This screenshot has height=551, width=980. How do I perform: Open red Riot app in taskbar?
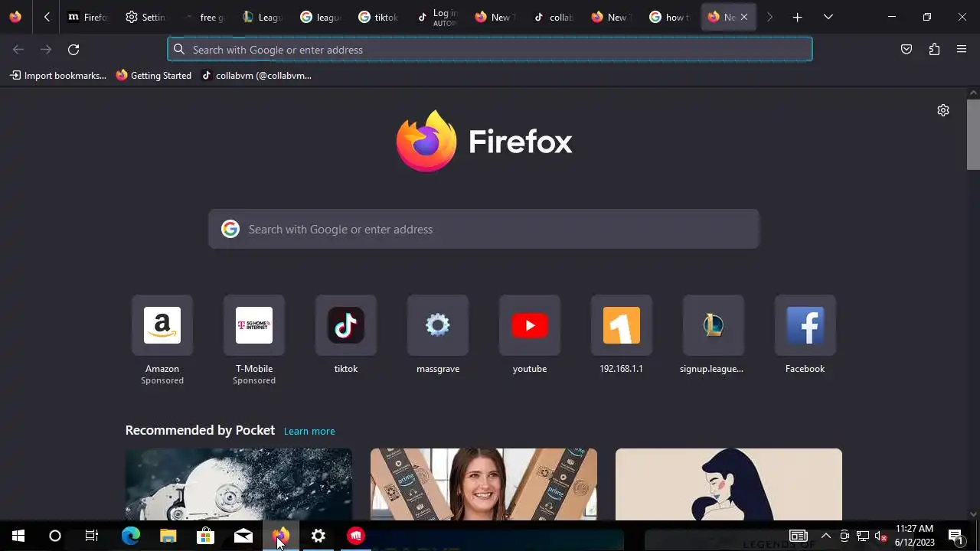356,536
